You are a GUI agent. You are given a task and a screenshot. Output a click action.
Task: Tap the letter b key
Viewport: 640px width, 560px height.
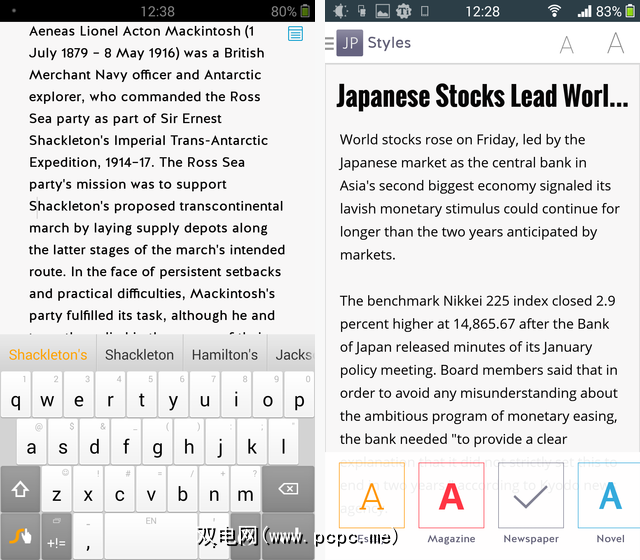click(x=182, y=489)
